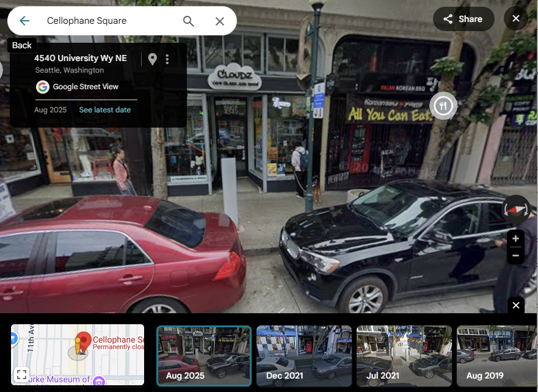This screenshot has height=392, width=538.
Task: Zoom out with the minus button
Action: pos(515,255)
